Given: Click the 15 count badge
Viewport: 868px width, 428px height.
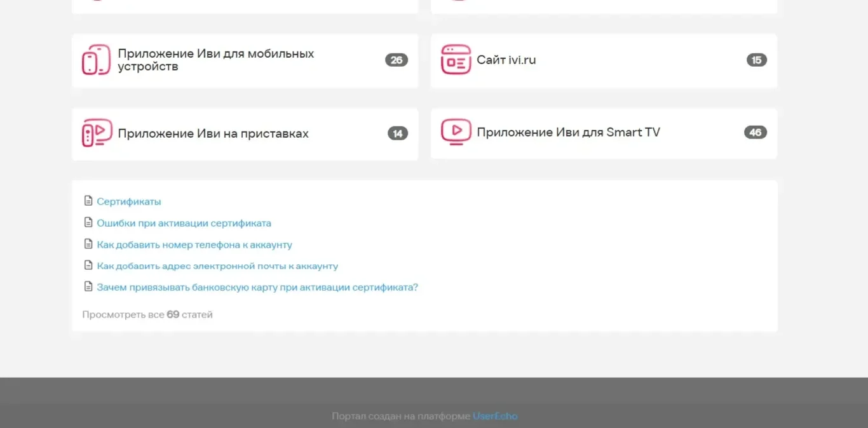Looking at the screenshot, I should (x=756, y=60).
